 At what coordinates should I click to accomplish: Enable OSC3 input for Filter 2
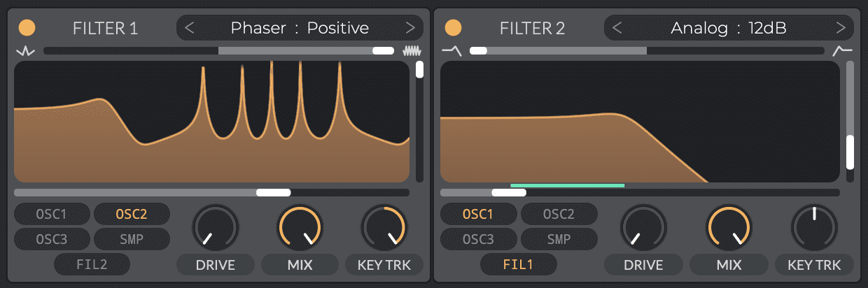pos(479,239)
